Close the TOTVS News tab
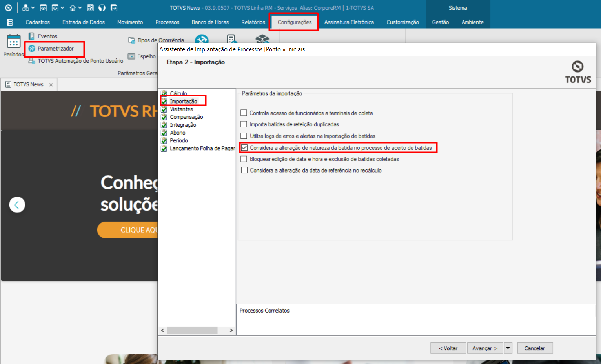601x364 pixels. [x=51, y=85]
